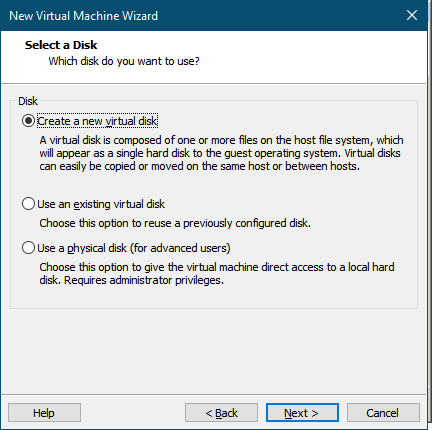
Task: Click the 'Use a physical disk (for advanced users)' label
Action: click(x=134, y=248)
